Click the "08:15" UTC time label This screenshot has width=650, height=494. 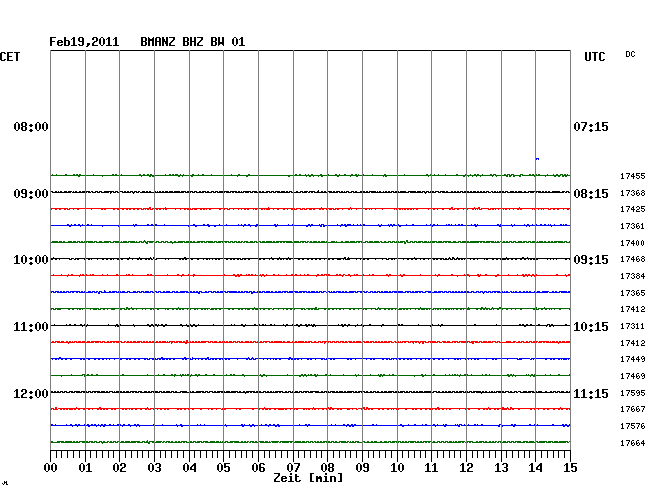(591, 194)
